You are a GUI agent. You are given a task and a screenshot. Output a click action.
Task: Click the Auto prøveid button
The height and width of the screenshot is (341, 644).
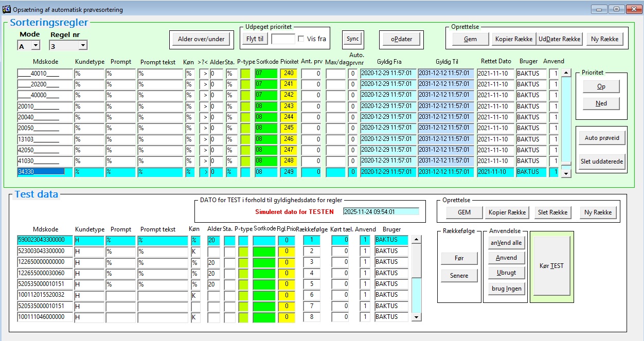point(602,138)
